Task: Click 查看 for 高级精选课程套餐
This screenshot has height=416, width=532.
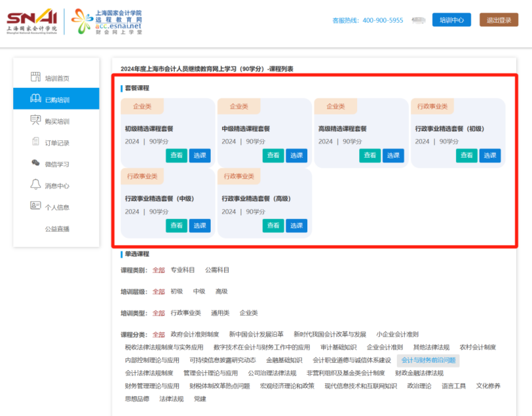Action: (x=370, y=155)
